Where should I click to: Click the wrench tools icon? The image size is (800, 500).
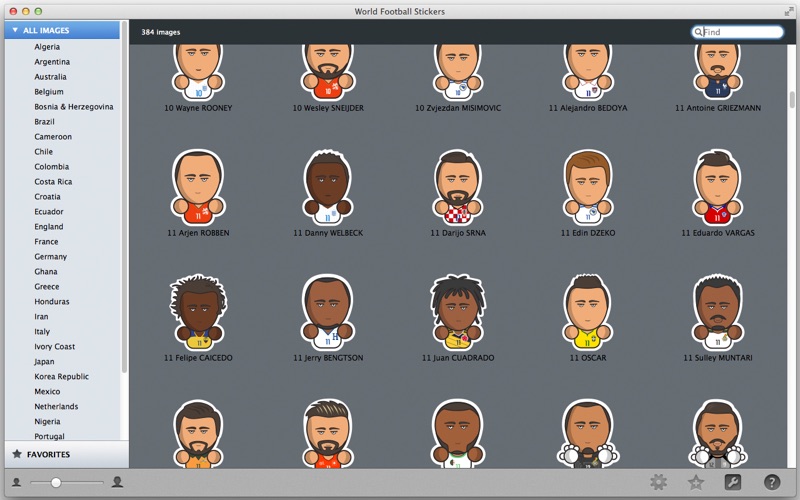733,482
